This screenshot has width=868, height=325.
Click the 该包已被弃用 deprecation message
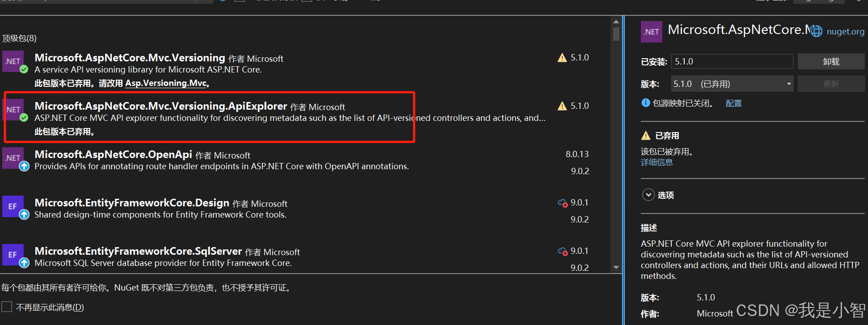click(x=667, y=152)
